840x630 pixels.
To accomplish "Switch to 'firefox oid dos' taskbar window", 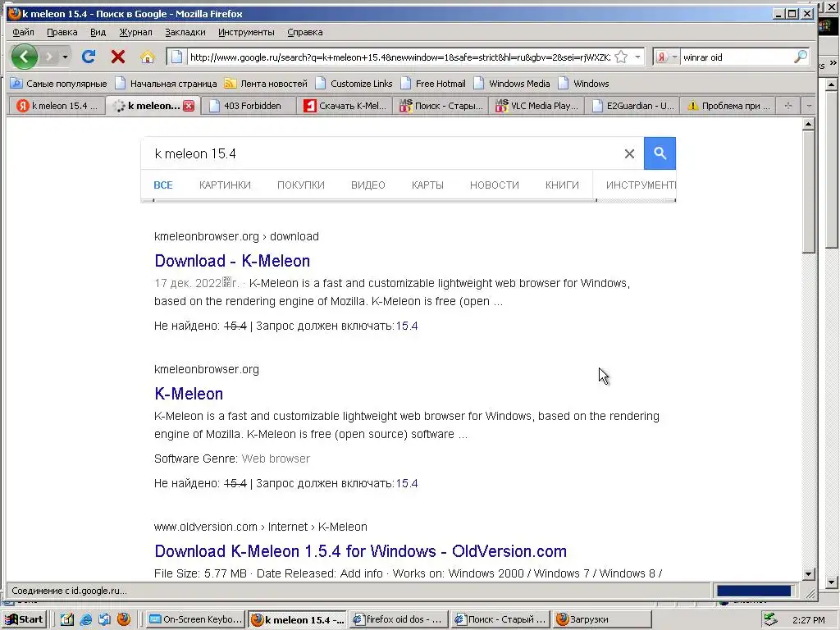I will [399, 619].
